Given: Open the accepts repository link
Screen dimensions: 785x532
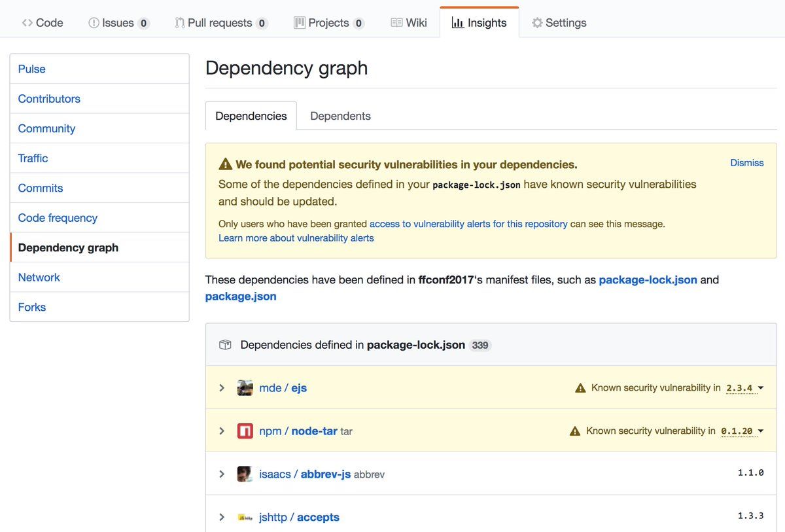Looking at the screenshot, I should pos(318,517).
